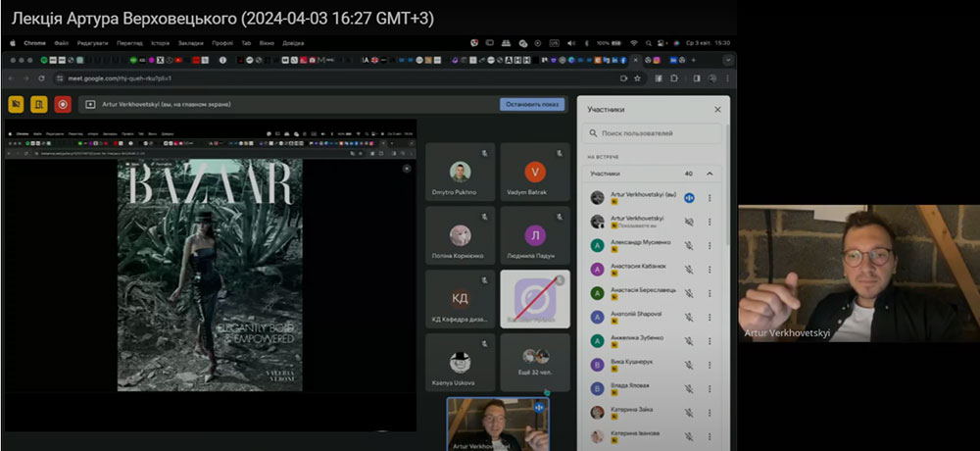Select the Vadym Batrak participant tile
Image resolution: width=980 pixels, height=451 pixels.
pos(535,172)
